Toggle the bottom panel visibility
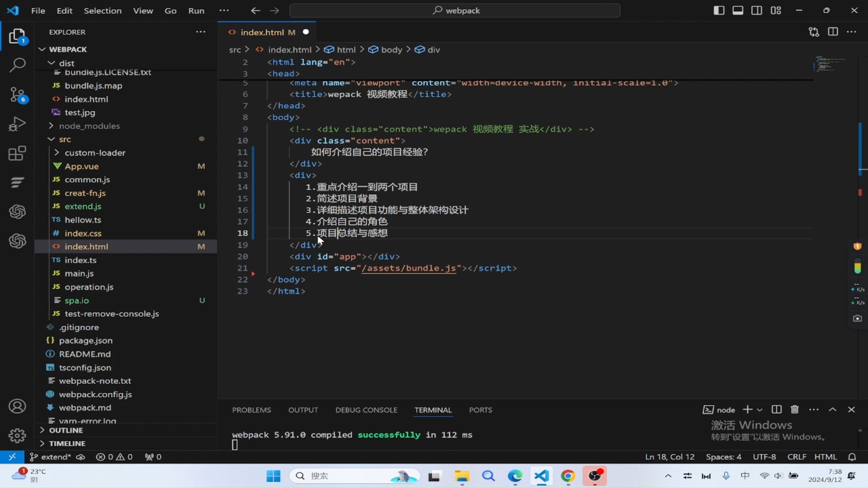Screen dimensions: 868x488 [x=738, y=10]
